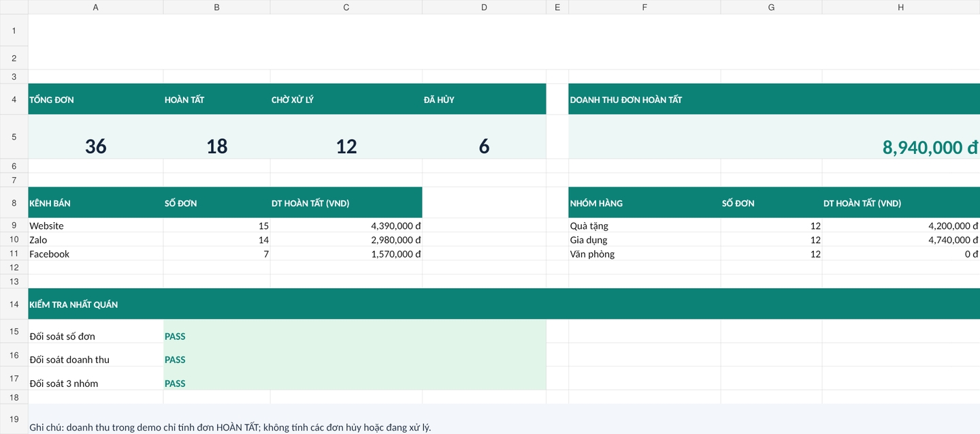980x434 pixels.
Task: Select row 14 header
Action: [14, 304]
